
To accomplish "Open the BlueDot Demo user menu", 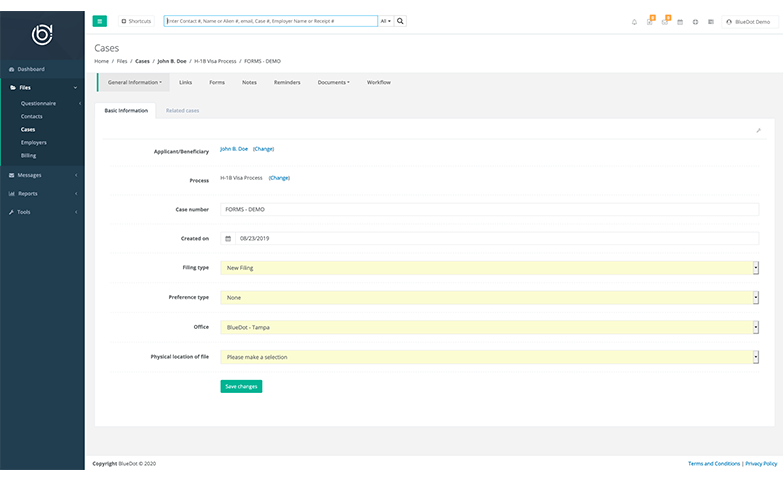I will pos(749,22).
